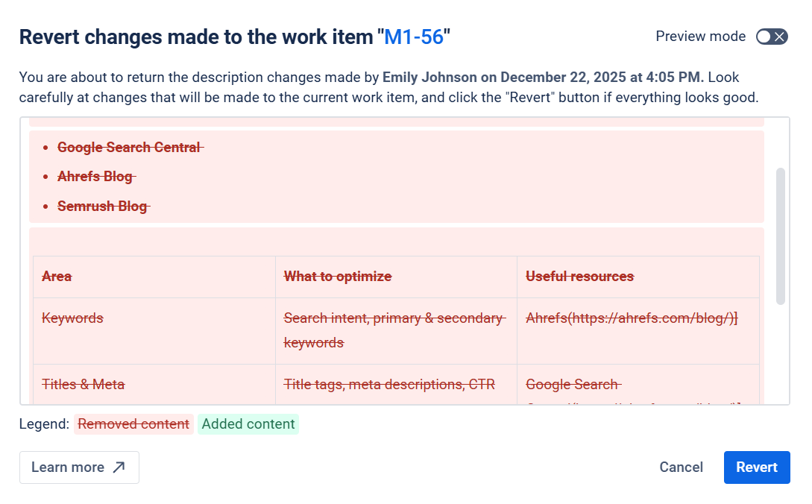Toggle the Preview mode switch
Screen dimensions: 812x504
771,37
